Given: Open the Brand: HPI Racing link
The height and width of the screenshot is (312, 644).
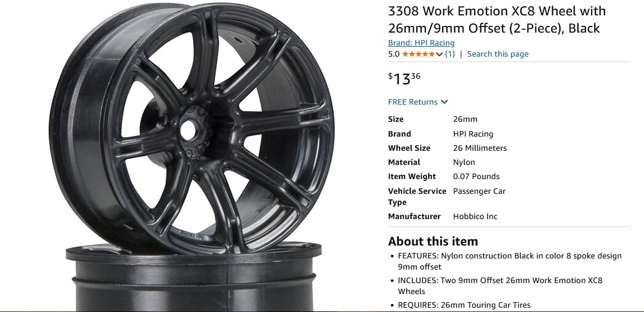Looking at the screenshot, I should pyautogui.click(x=421, y=42).
